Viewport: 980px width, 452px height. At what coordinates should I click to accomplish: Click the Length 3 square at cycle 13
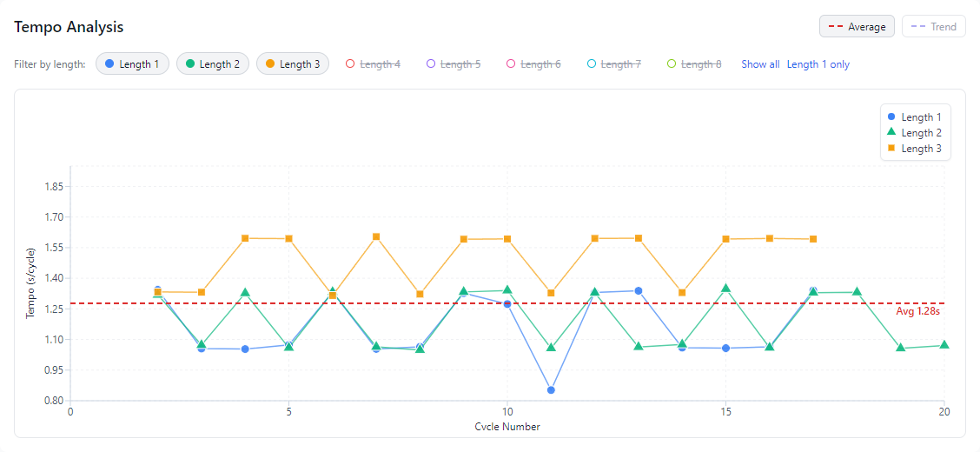(638, 238)
